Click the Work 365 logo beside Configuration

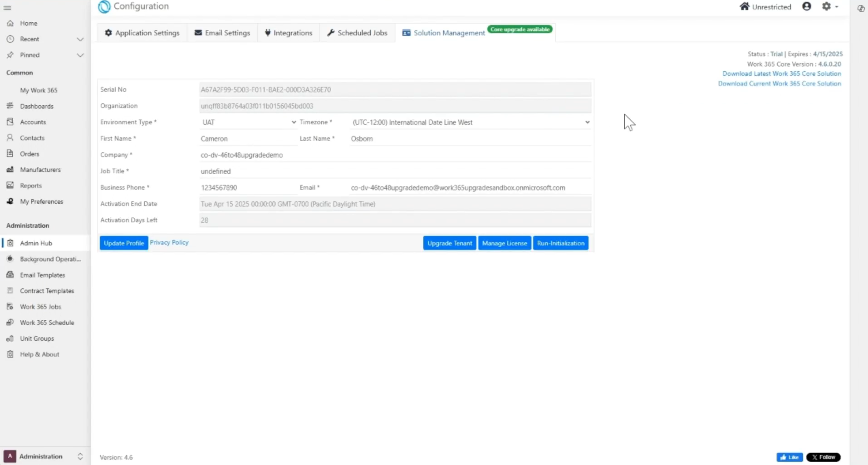pyautogui.click(x=104, y=6)
